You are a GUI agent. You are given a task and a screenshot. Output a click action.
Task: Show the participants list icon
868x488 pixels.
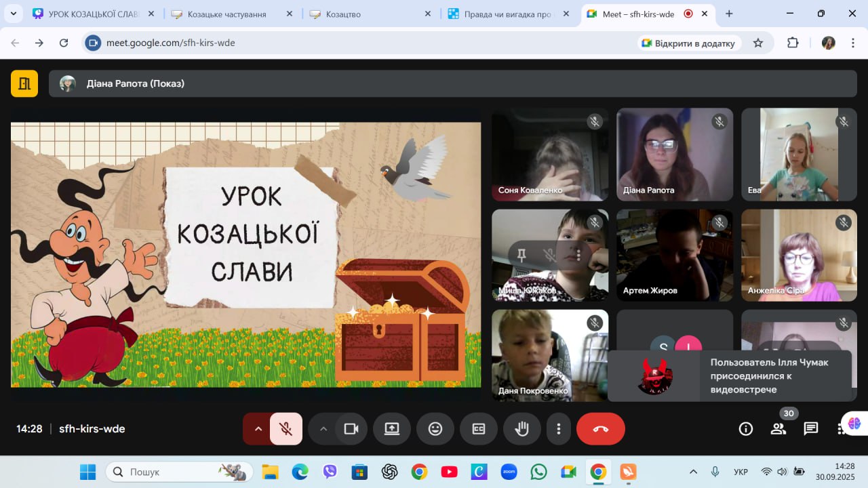click(x=778, y=428)
